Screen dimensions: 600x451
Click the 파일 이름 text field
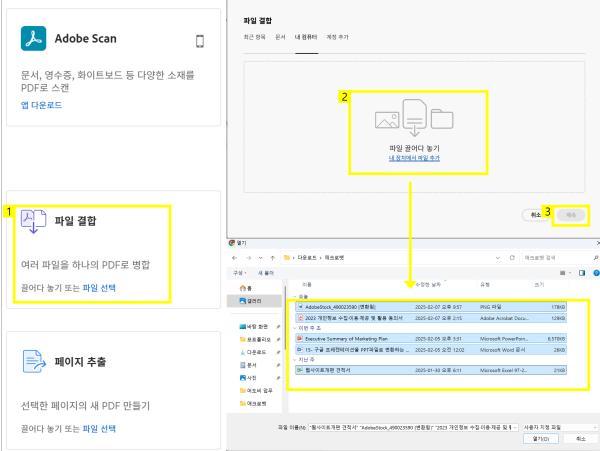tap(411, 427)
